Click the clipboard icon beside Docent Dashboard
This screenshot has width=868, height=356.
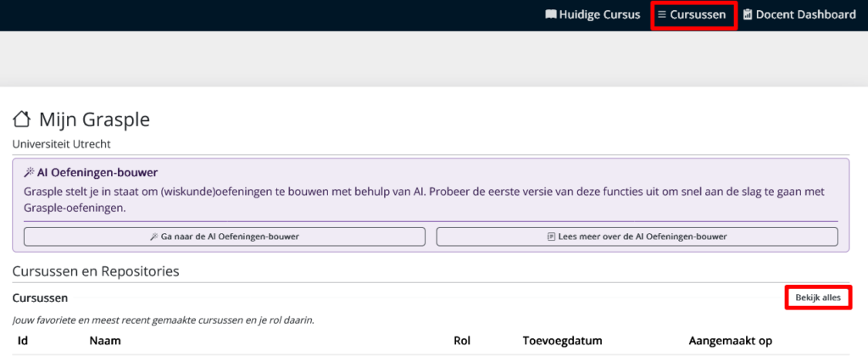click(x=748, y=15)
